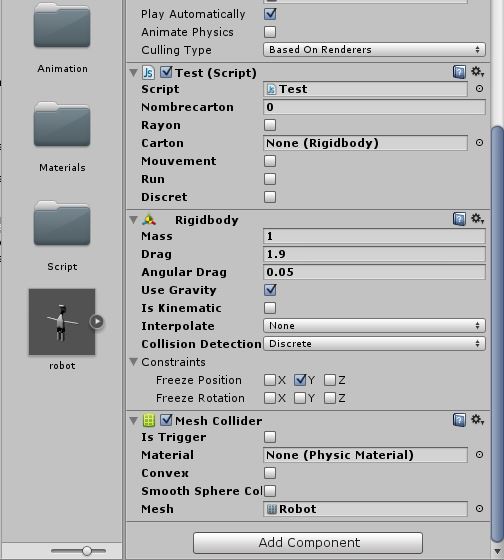Screen dimensions: 504x560
Task: Disable the Mesh Collider component checkbox
Action: (x=166, y=420)
